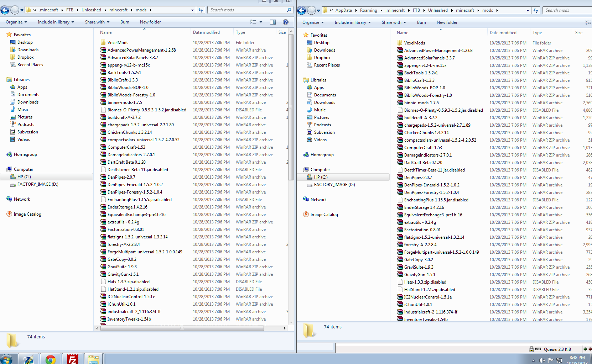This screenshot has width=592, height=364.
Task: Click the scroll-right arrow of left window file list
Action: pyautogui.click(x=285, y=328)
